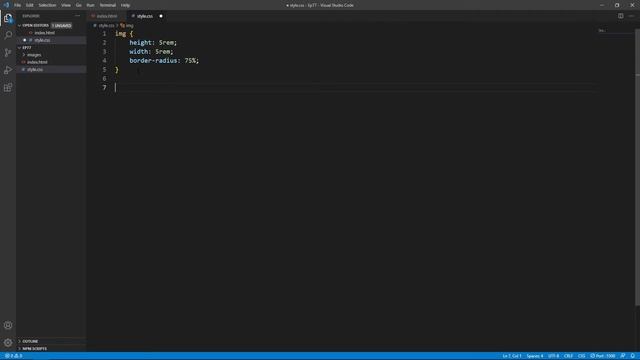
Task: Click the code minimap preview
Action: (x=602, y=31)
